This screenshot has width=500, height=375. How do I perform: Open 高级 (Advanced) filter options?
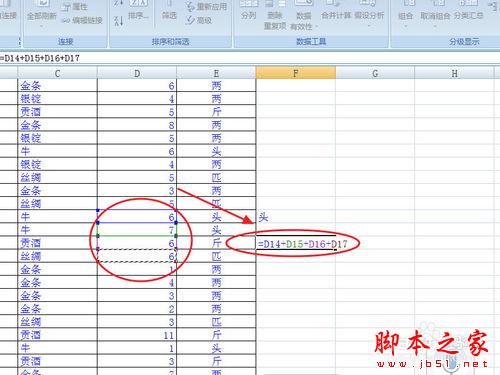[x=199, y=20]
